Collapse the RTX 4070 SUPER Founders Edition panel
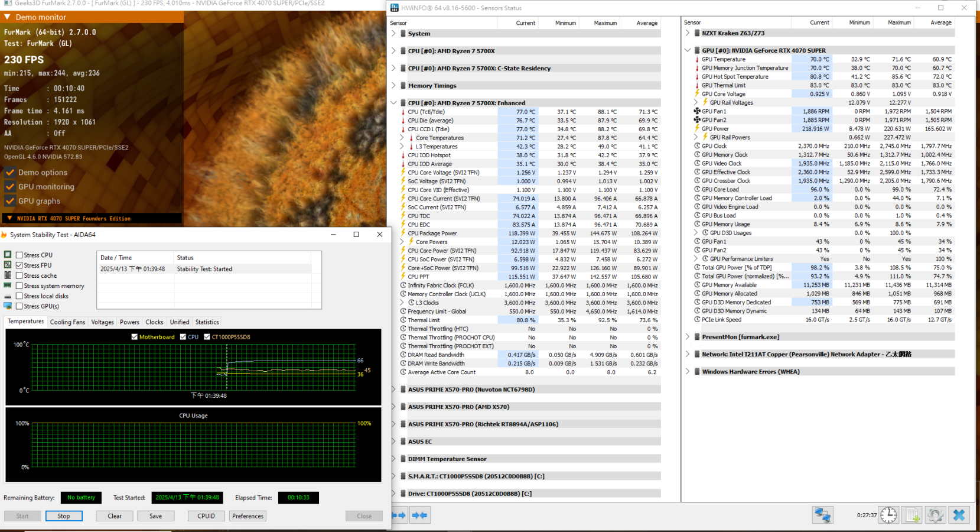The width and height of the screenshot is (980, 532). [9, 218]
